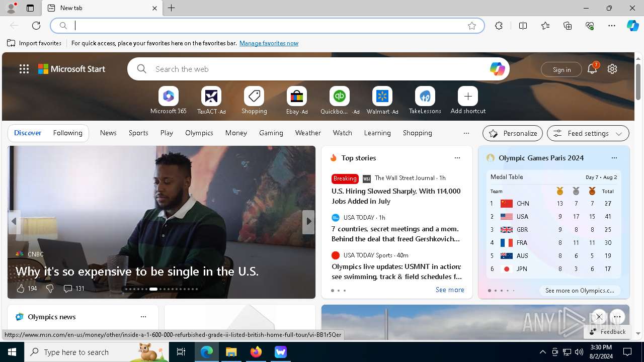Open File Explorer from taskbar
644x362 pixels.
click(x=231, y=352)
